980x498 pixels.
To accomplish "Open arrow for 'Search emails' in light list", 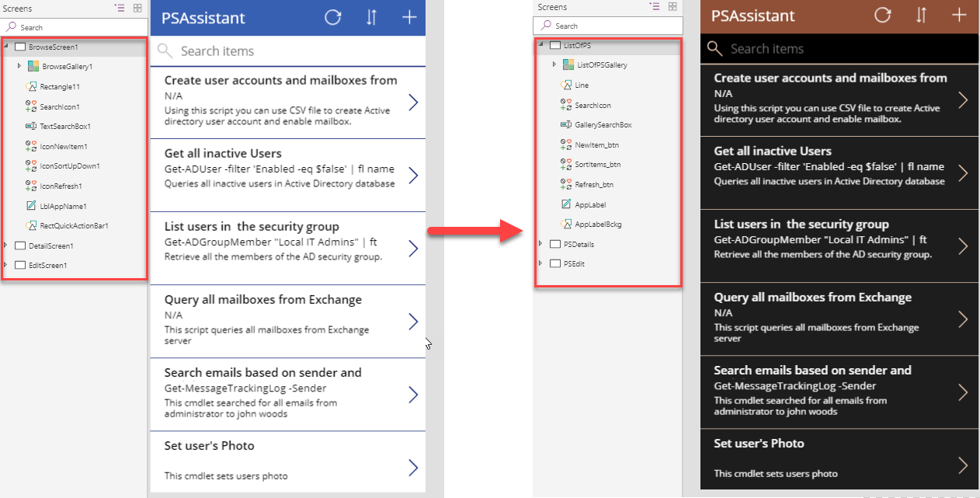I will (x=413, y=395).
